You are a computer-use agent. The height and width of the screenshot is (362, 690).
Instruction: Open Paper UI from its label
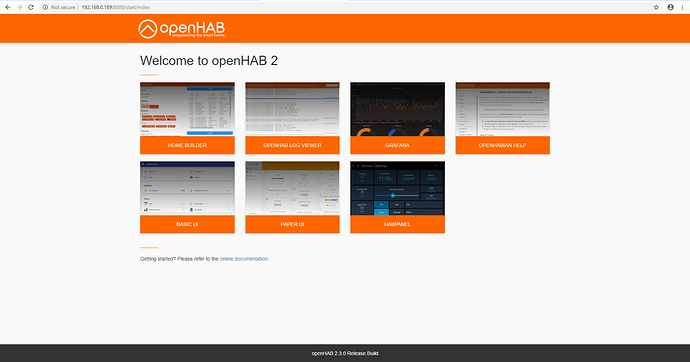(292, 224)
